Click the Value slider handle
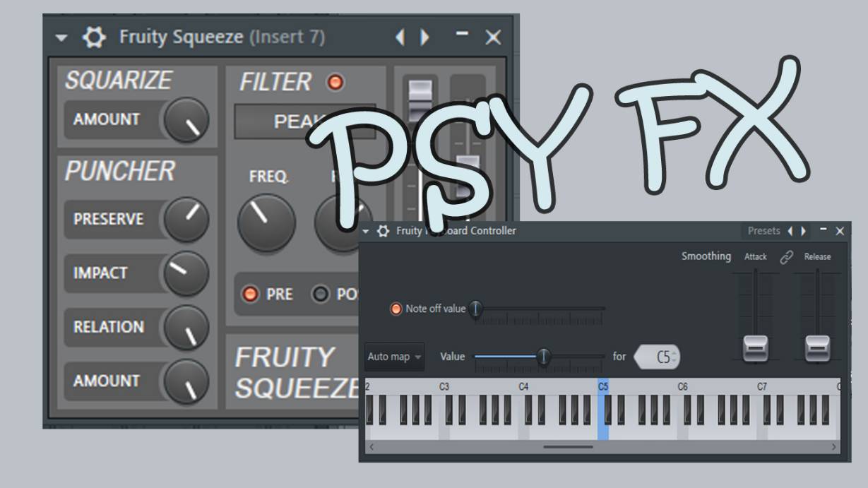The height and width of the screenshot is (488, 868). [x=544, y=357]
